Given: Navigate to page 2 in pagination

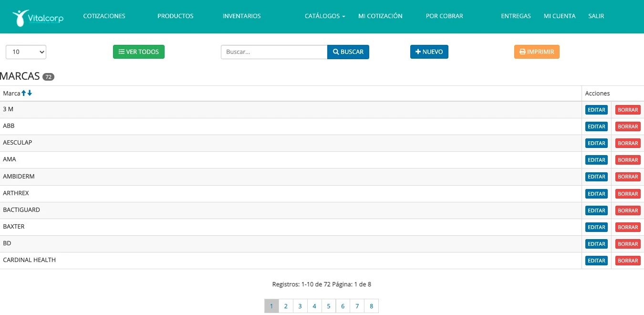Looking at the screenshot, I should [285, 306].
